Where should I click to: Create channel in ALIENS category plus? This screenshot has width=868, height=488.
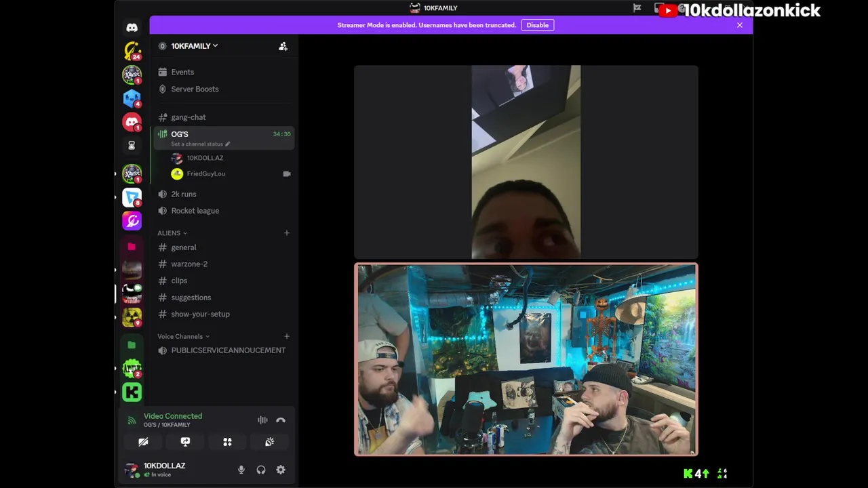point(286,233)
